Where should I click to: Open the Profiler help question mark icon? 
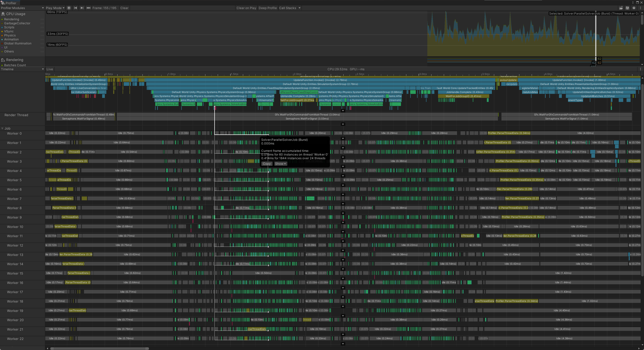pyautogui.click(x=634, y=8)
